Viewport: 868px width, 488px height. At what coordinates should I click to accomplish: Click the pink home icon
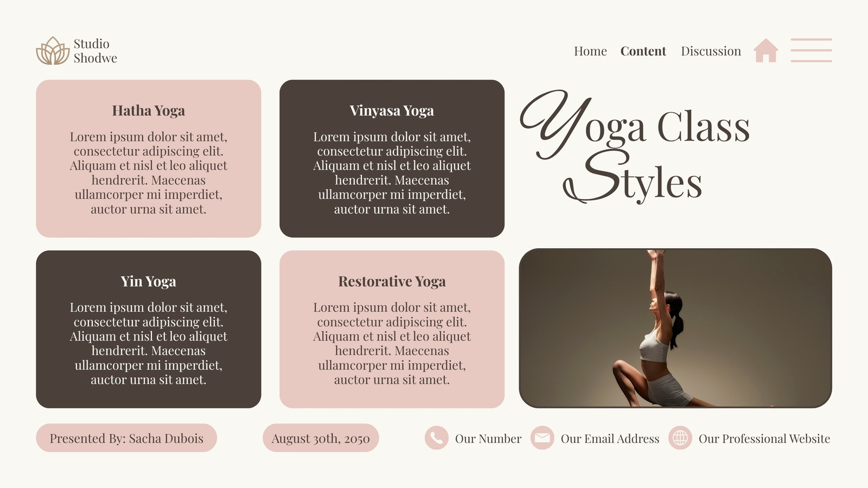(x=765, y=50)
